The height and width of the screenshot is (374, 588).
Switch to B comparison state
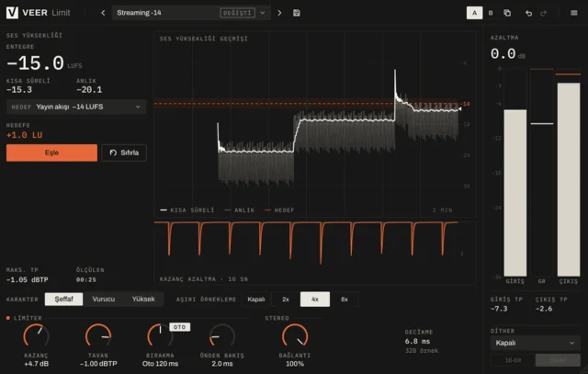pyautogui.click(x=491, y=13)
